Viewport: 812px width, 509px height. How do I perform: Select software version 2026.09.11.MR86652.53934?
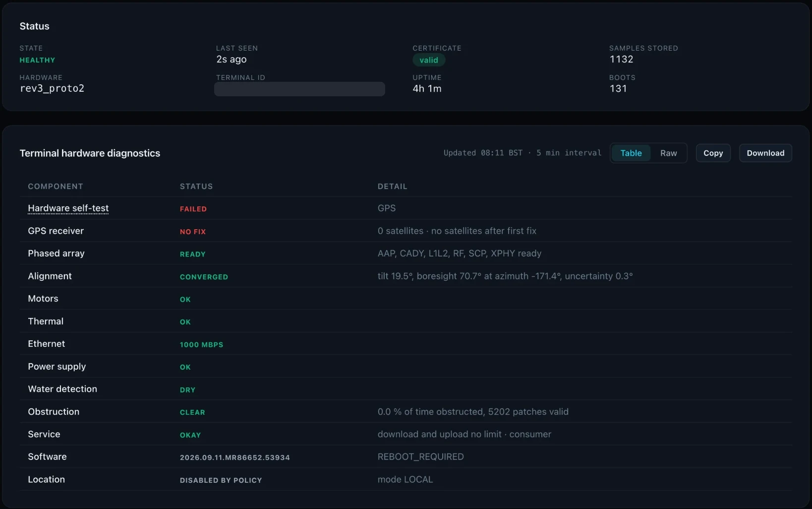234,457
